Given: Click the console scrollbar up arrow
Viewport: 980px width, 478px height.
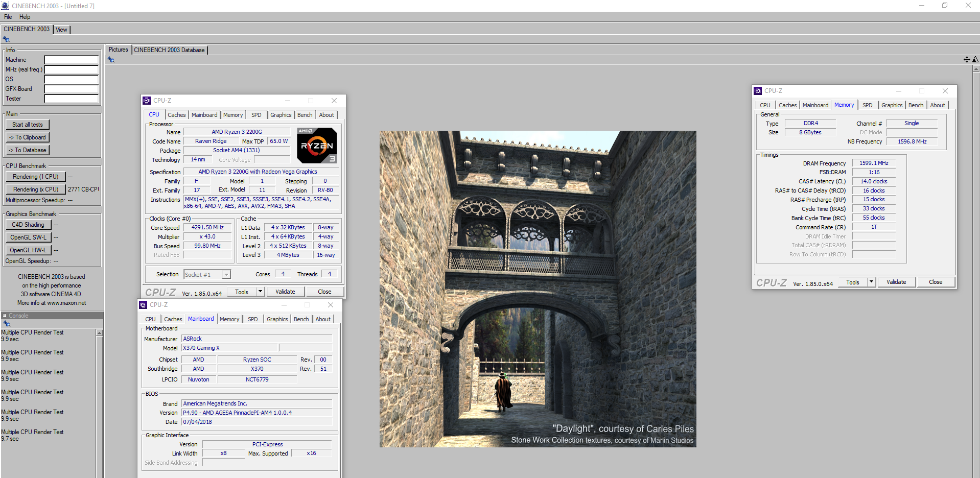Looking at the screenshot, I should [x=99, y=333].
